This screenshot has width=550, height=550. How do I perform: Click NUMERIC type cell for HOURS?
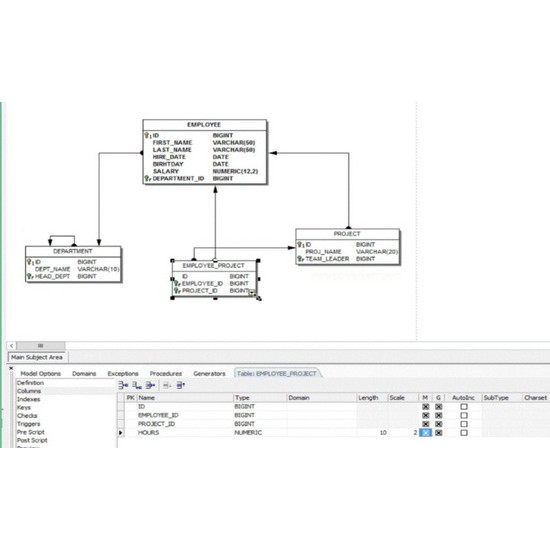point(260,433)
